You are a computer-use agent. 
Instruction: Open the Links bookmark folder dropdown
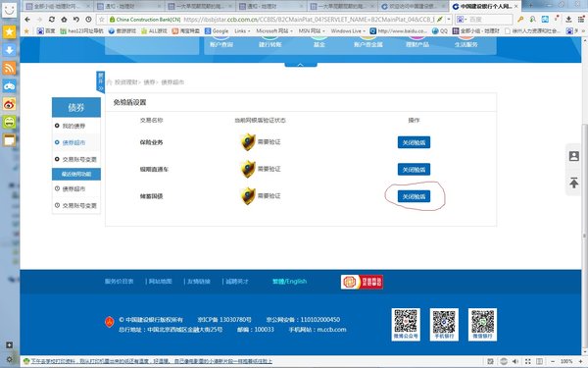click(x=242, y=31)
